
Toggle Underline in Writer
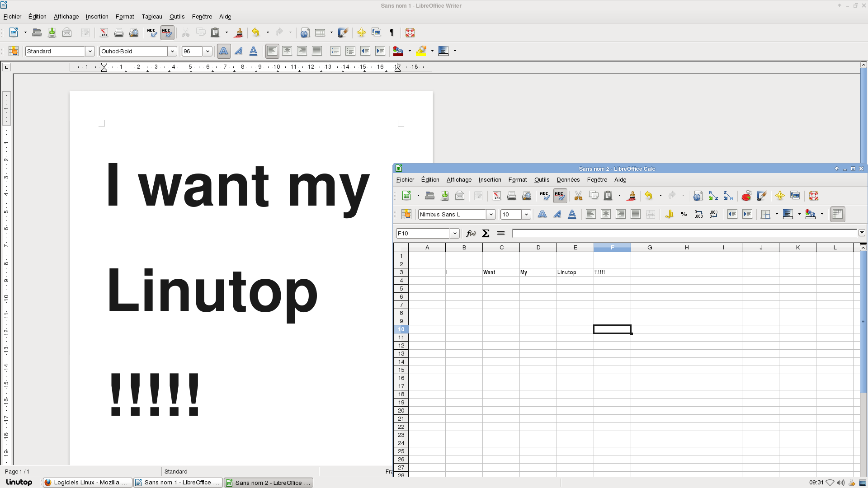(x=254, y=51)
